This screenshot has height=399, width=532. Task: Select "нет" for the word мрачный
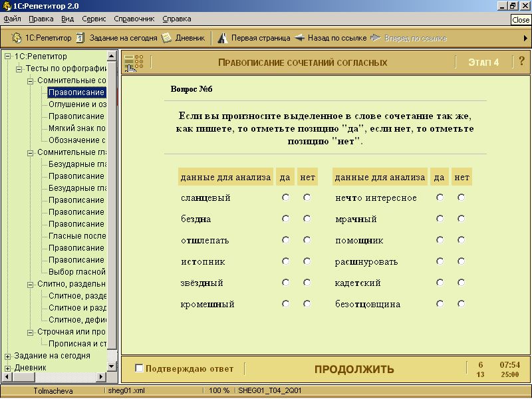tap(462, 219)
